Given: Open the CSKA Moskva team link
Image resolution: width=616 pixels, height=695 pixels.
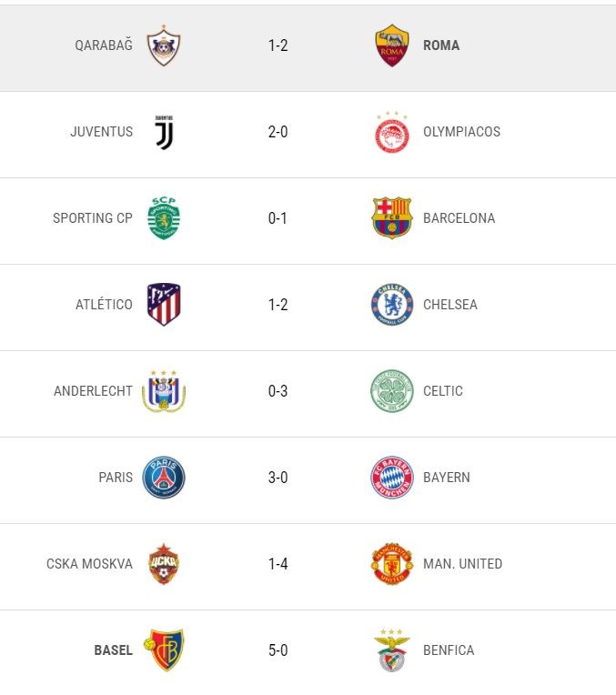Looking at the screenshot, I should coord(89,564).
